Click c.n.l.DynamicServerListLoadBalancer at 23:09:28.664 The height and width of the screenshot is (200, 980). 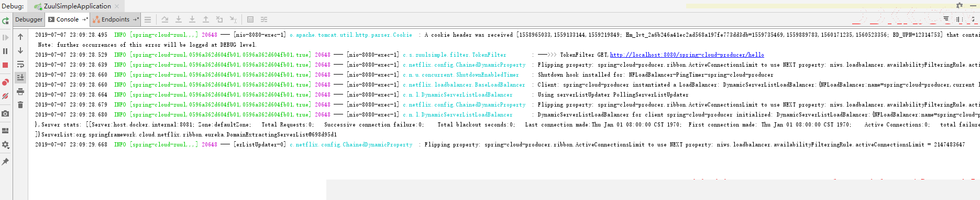pyautogui.click(x=458, y=94)
